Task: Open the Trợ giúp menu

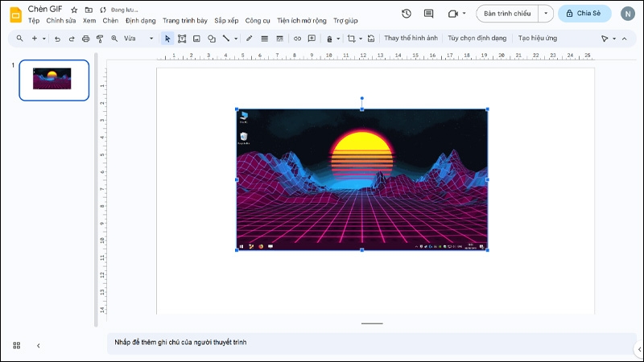Action: (x=345, y=21)
